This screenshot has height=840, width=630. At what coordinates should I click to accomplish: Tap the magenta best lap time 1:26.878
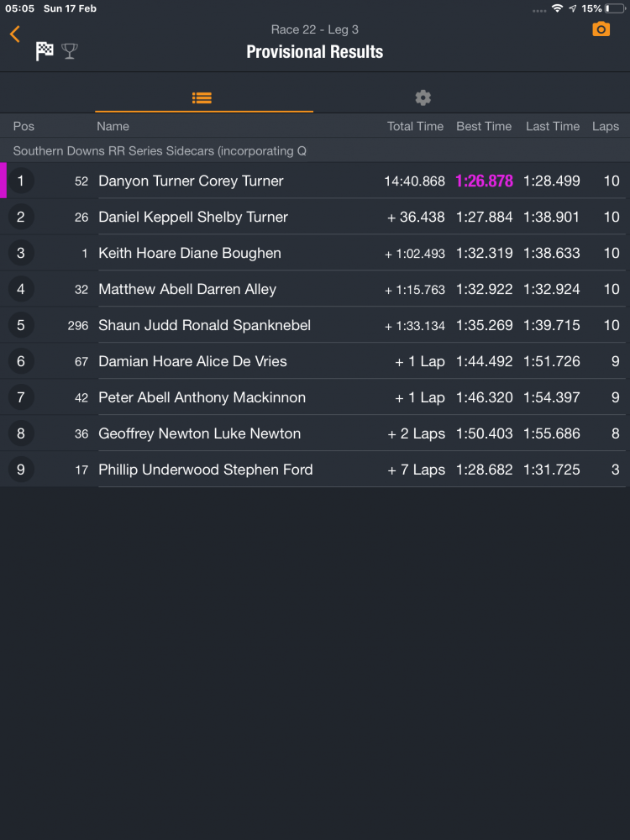[484, 181]
